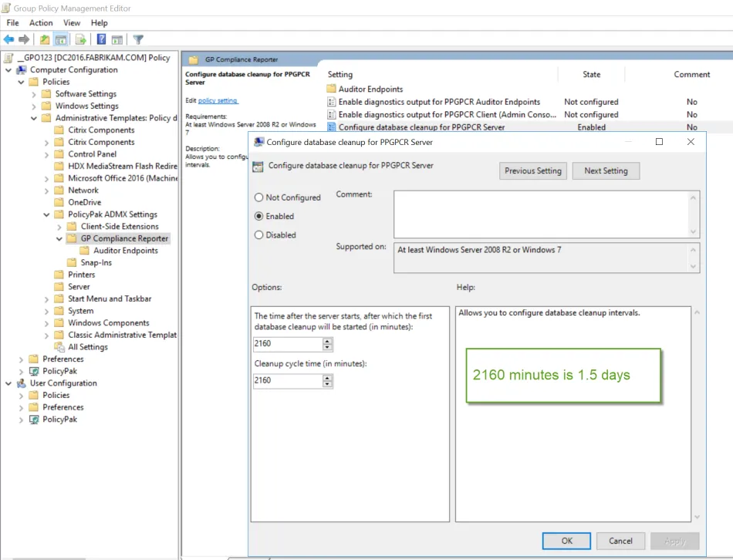Screen dimensions: 733x560
Task: Maximize the Configure database cleanup dialog
Action: 659,142
